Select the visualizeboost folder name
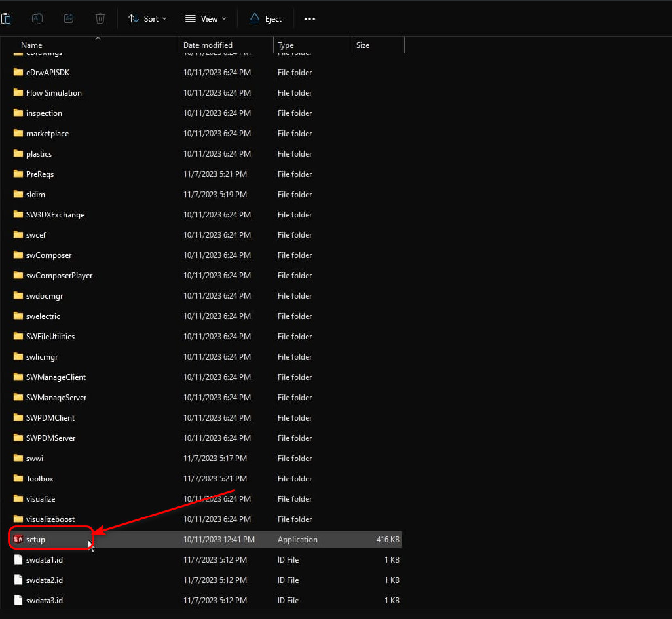 tap(50, 519)
